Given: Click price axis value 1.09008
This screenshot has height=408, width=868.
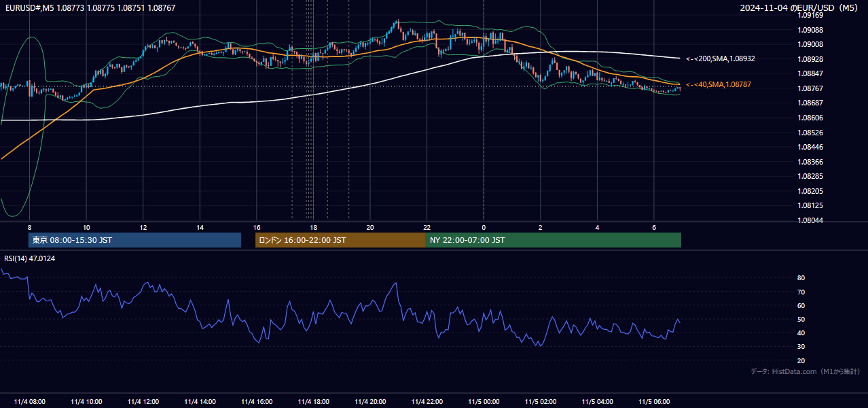Looking at the screenshot, I should tap(810, 44).
